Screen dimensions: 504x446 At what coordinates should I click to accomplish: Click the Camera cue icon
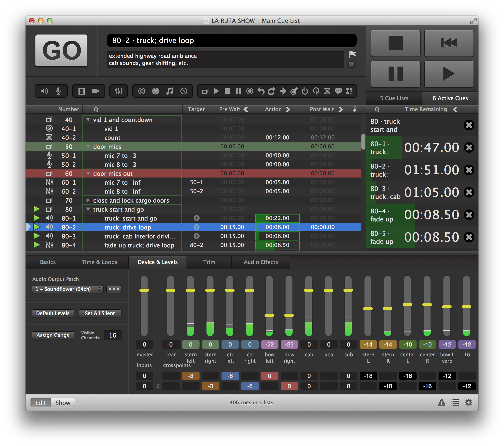[96, 91]
